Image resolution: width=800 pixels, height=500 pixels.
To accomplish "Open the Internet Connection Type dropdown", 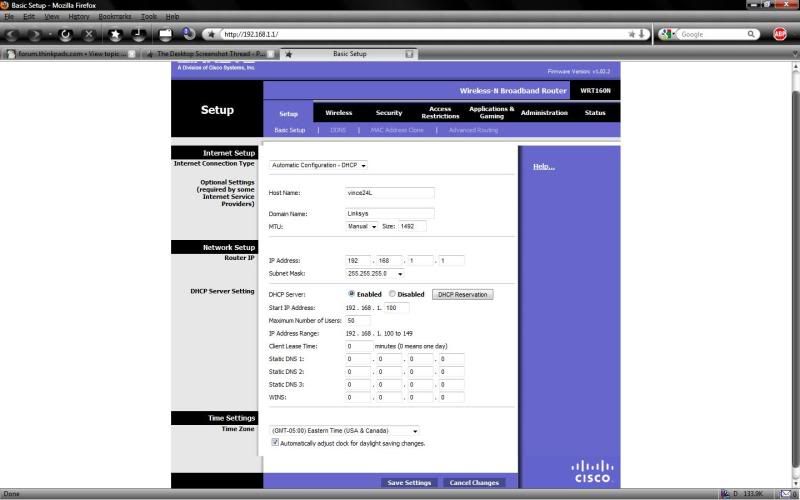I will tap(318, 165).
